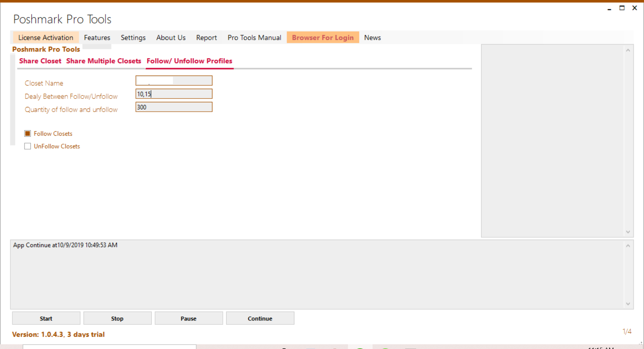Switch to the Share Closet sub-tab

pyautogui.click(x=40, y=61)
